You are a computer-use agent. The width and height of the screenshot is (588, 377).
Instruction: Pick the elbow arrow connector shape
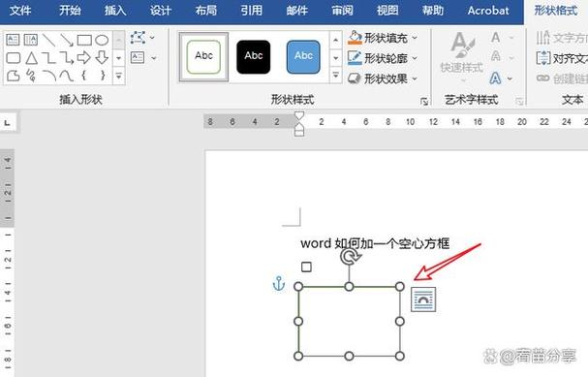pos(67,58)
